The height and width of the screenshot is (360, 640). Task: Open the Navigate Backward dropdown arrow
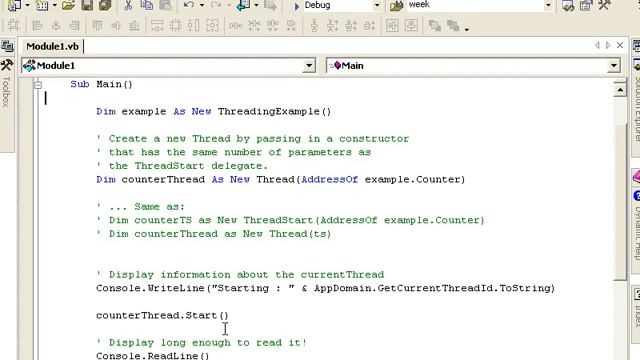pos(256,5)
